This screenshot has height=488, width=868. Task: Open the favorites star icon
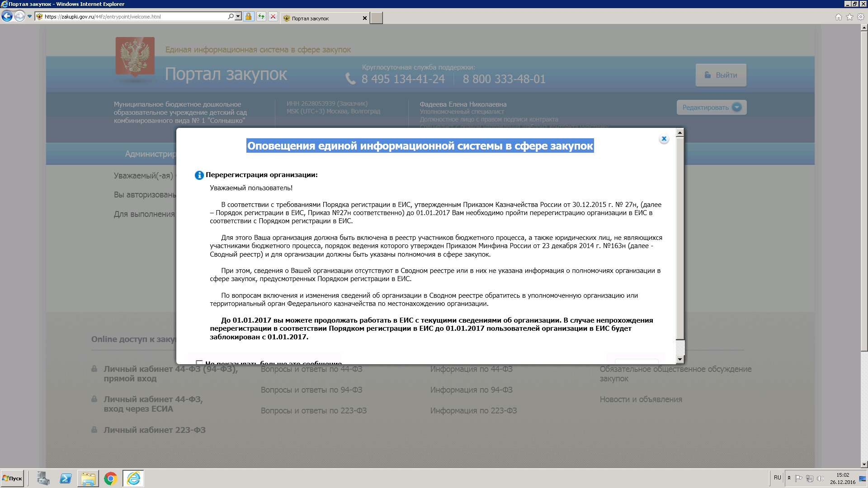point(849,17)
